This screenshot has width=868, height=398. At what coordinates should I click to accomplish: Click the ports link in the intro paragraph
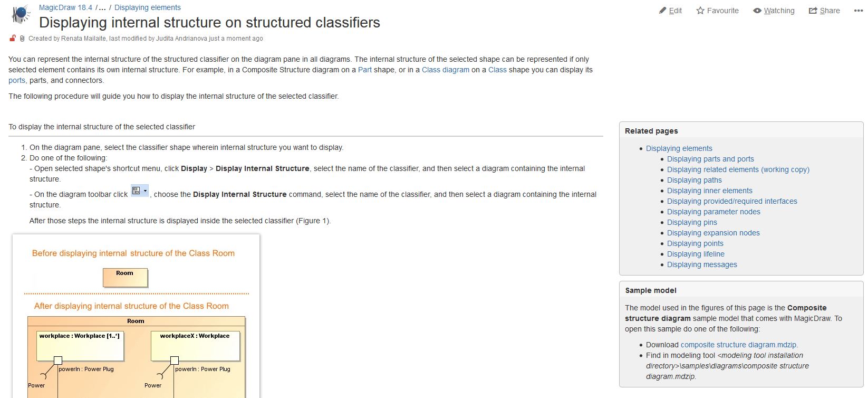coord(17,80)
